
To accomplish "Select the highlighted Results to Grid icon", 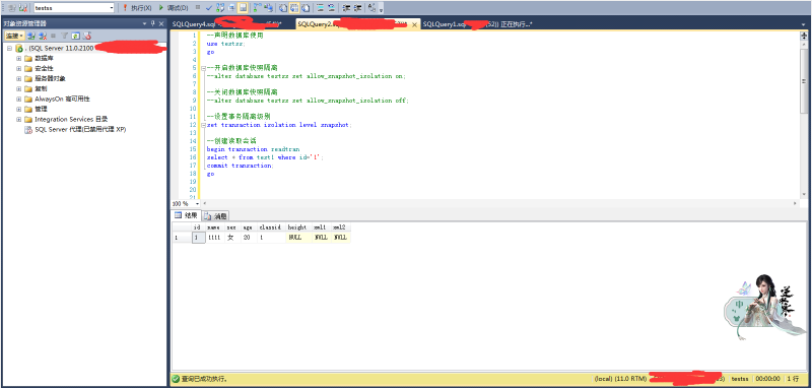I will coord(294,8).
